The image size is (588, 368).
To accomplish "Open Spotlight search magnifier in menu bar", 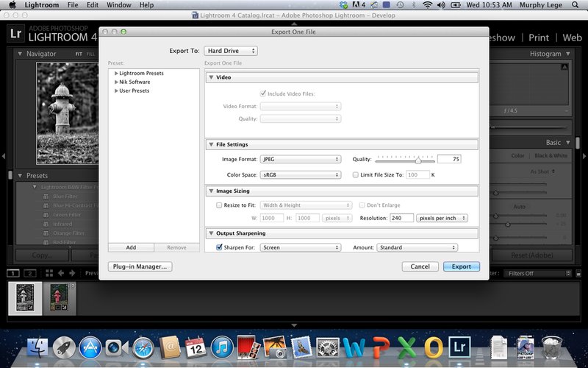I will pyautogui.click(x=576, y=5).
